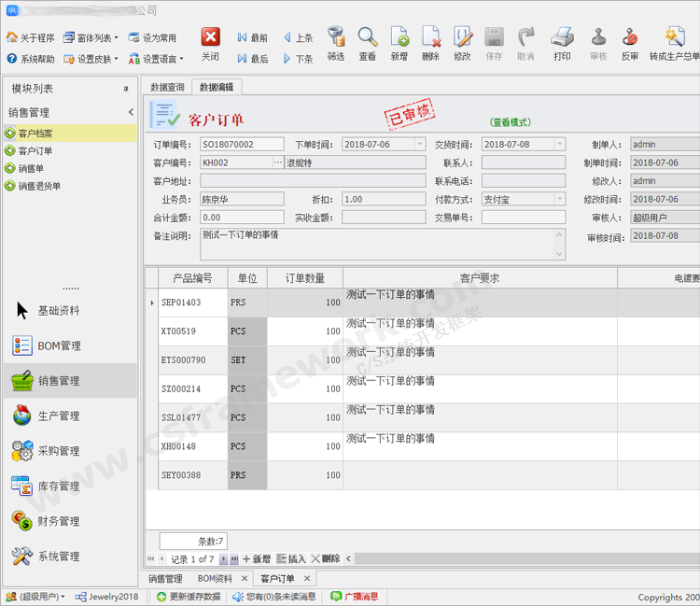This screenshot has height=606, width=700.
Task: Collapse the 销售管理 sidebar panel
Action: tap(130, 113)
